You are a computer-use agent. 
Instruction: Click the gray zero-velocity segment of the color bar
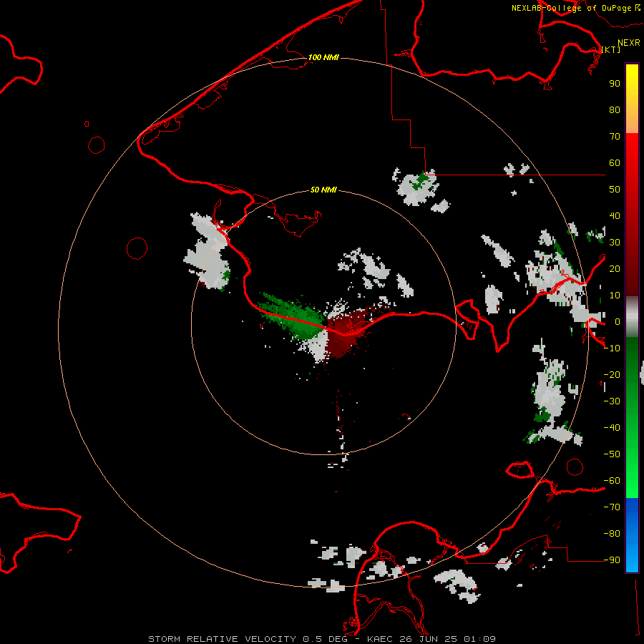click(632, 317)
